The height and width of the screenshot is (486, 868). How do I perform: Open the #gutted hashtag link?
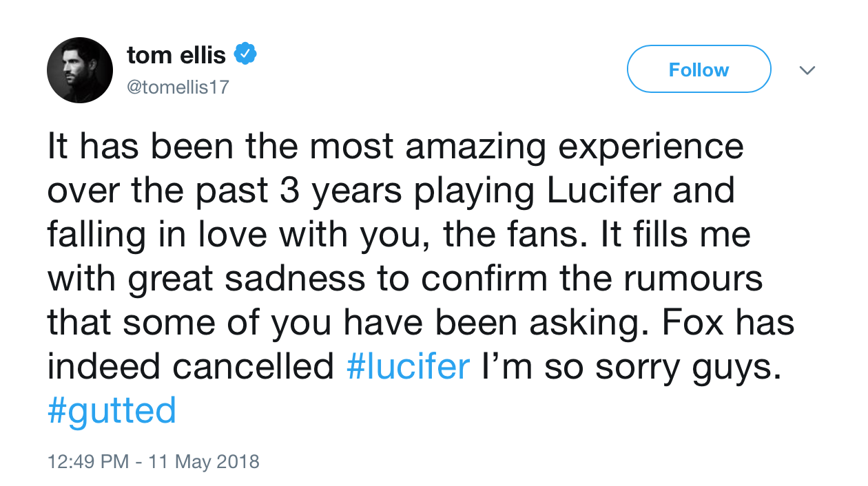click(x=112, y=411)
